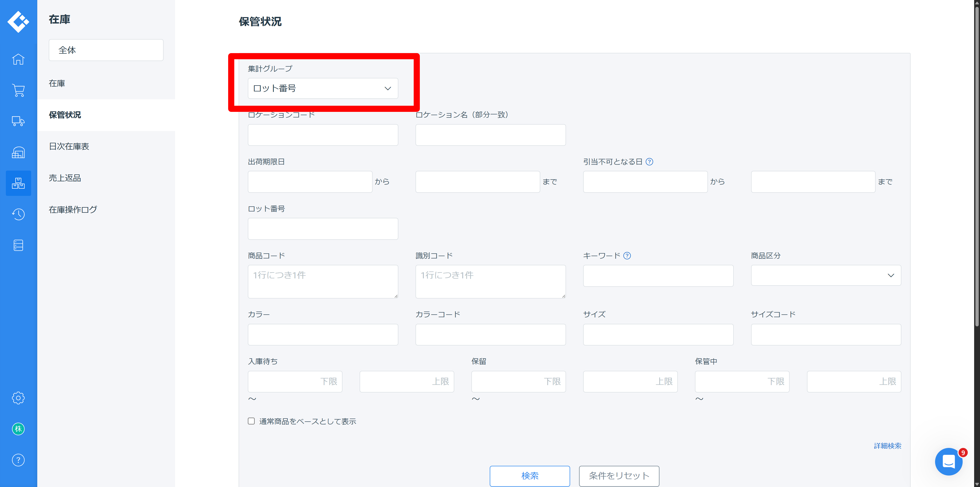The height and width of the screenshot is (487, 980).
Task: Click the 保管中 上限 field
Action: click(854, 382)
